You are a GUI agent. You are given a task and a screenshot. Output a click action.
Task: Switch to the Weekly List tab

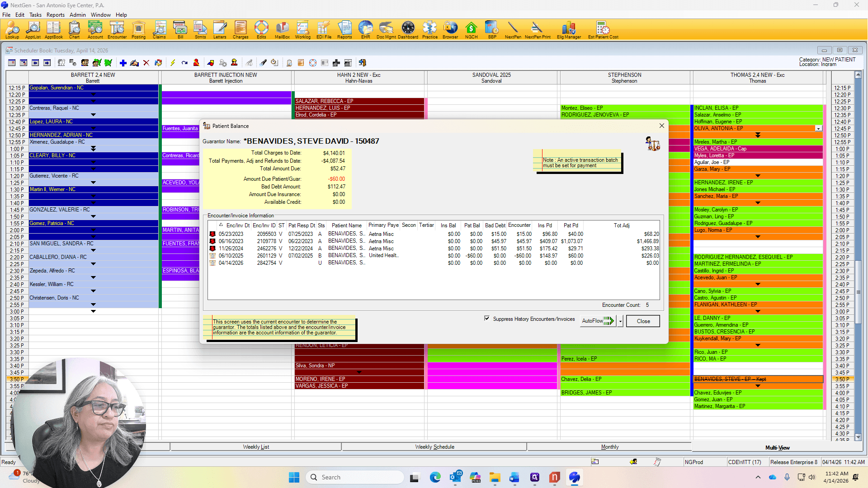(x=256, y=447)
